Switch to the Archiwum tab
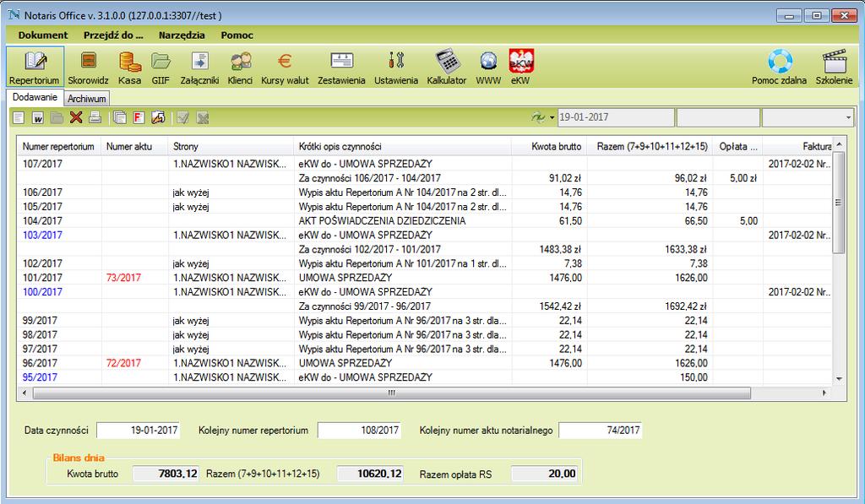Image resolution: width=865 pixels, height=504 pixels. pos(87,99)
